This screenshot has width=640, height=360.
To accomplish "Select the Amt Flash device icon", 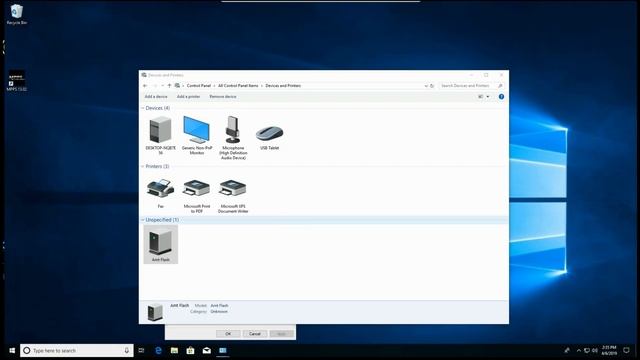I will (160, 244).
